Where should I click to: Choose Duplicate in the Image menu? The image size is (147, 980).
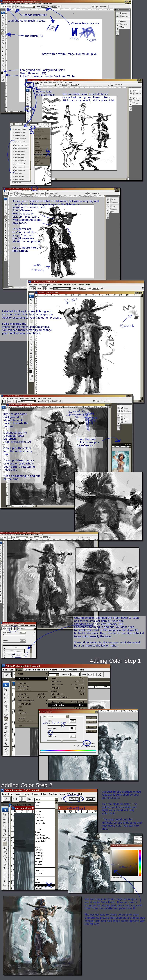point(31,683)
